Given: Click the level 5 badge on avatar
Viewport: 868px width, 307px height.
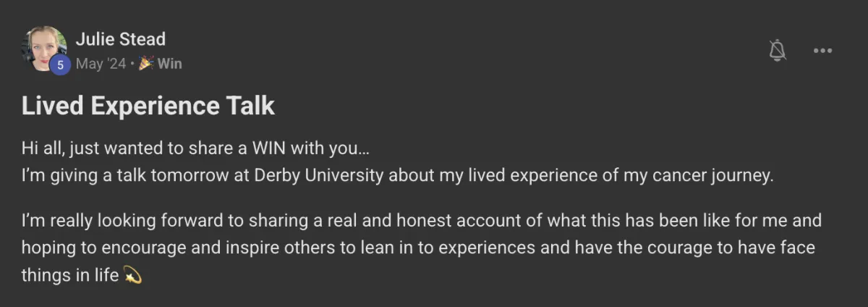Looking at the screenshot, I should [60, 65].
